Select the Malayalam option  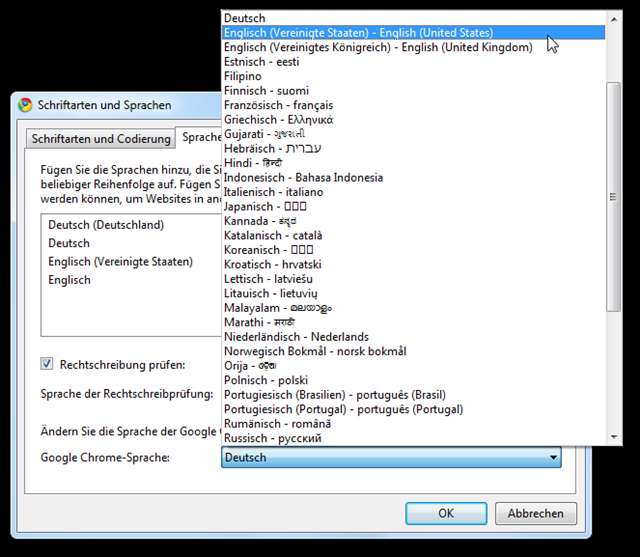(x=413, y=308)
